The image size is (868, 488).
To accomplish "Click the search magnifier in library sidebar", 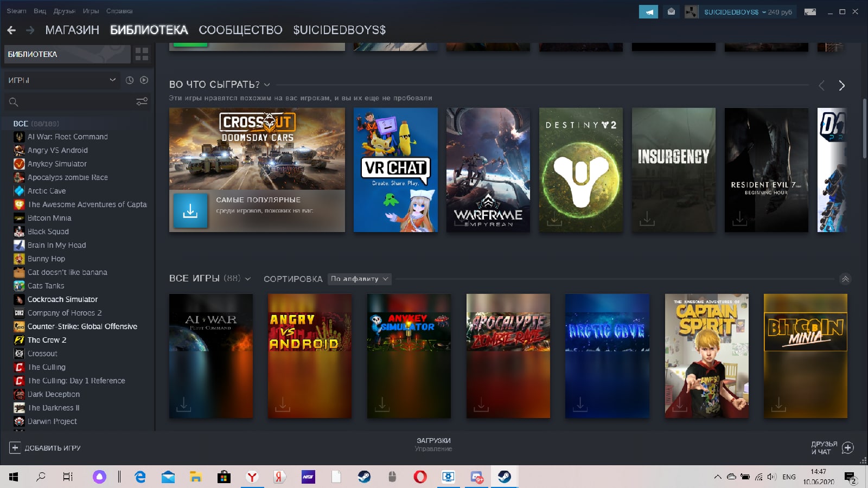I will point(14,102).
